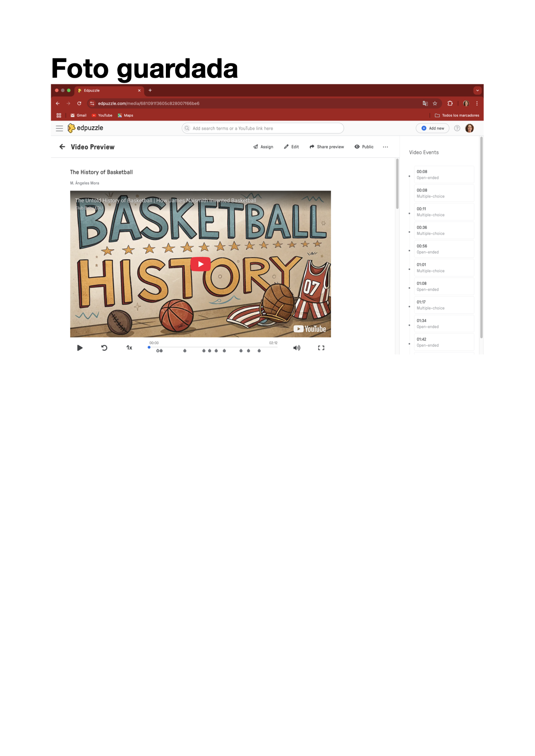Open the Edpuzzle user avatar menu
Screen dimensions: 535x756
pos(469,128)
